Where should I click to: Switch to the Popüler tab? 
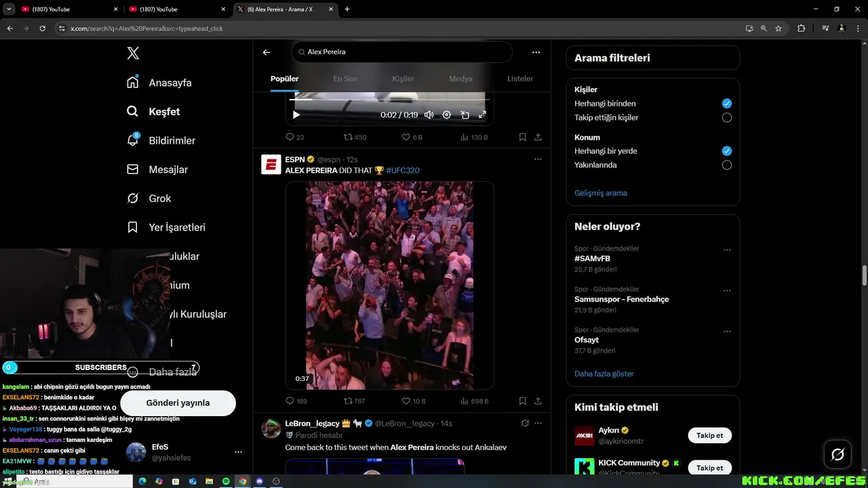coord(285,79)
